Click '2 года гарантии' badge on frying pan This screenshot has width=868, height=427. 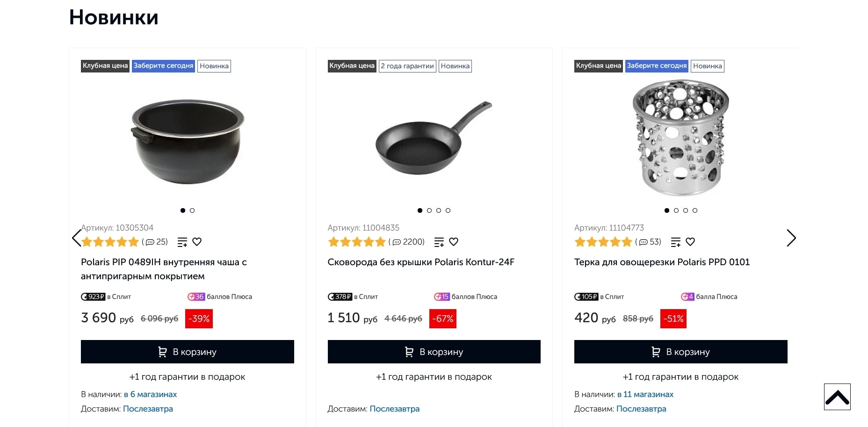click(x=407, y=66)
